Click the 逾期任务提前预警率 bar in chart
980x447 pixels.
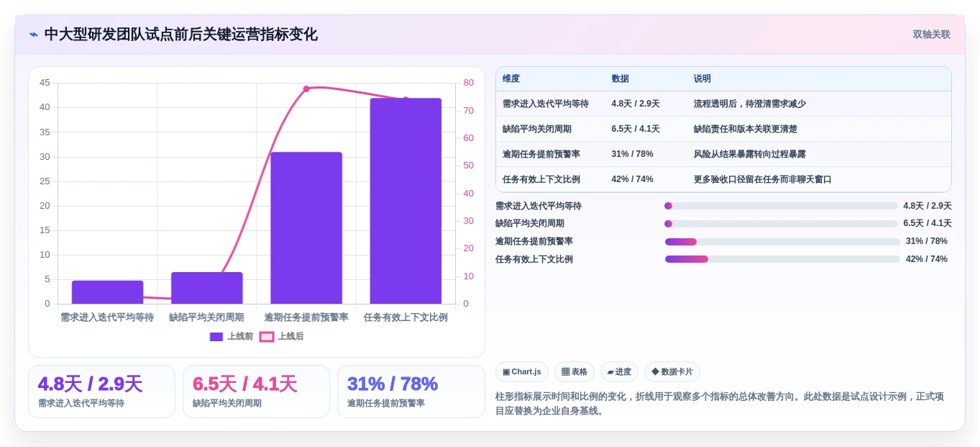[x=306, y=227]
